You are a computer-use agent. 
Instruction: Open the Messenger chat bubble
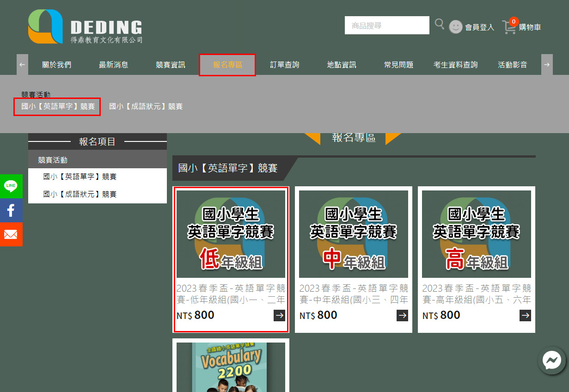click(x=552, y=361)
